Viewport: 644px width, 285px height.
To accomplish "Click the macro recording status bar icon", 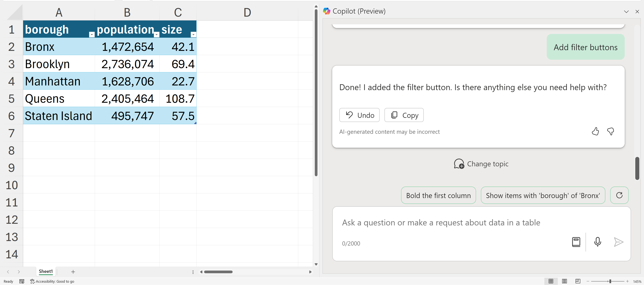I will 22,281.
